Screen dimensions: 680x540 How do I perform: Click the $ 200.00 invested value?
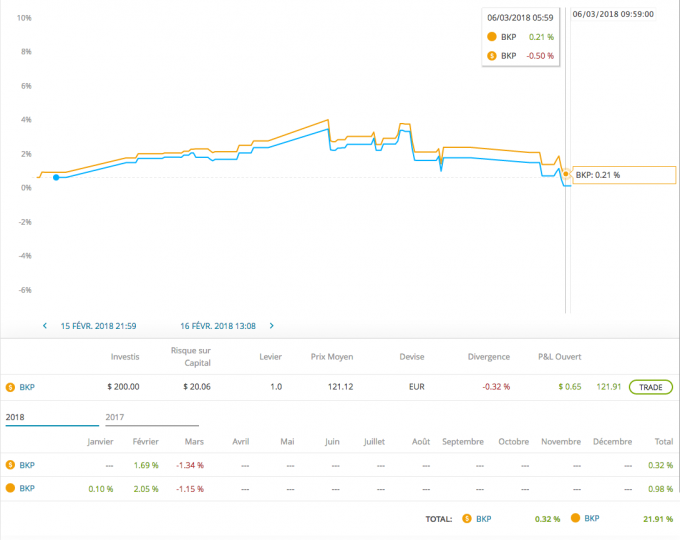pyautogui.click(x=124, y=387)
